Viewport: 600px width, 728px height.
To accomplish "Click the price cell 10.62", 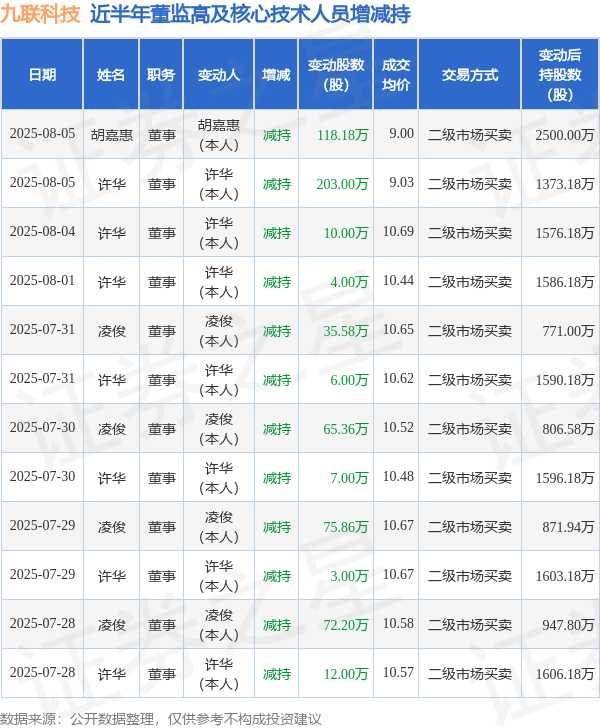I will coord(398,379).
